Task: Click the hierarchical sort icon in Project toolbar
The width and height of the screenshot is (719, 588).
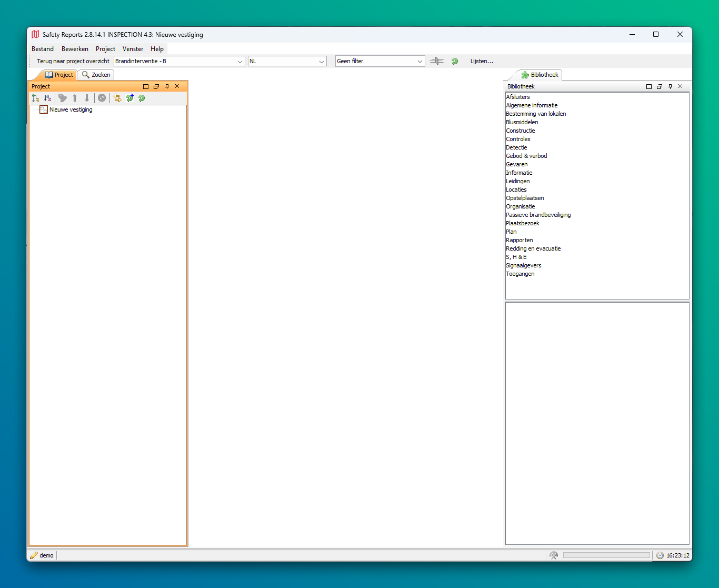Action: point(35,98)
